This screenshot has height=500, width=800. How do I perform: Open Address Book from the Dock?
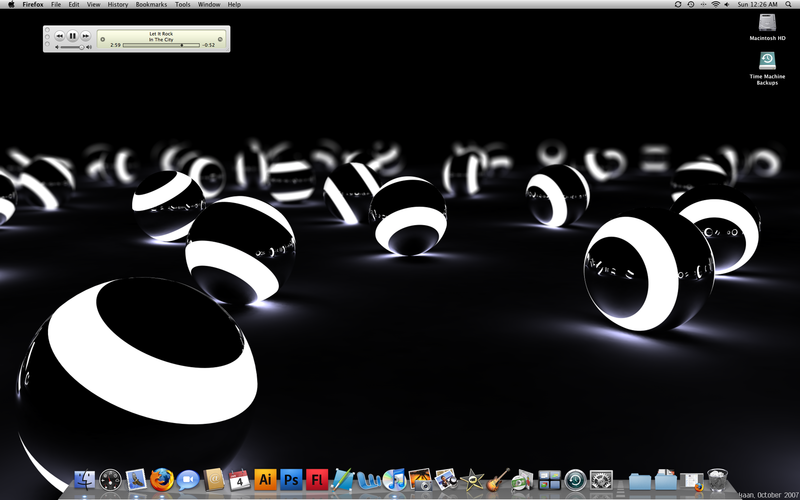click(214, 480)
